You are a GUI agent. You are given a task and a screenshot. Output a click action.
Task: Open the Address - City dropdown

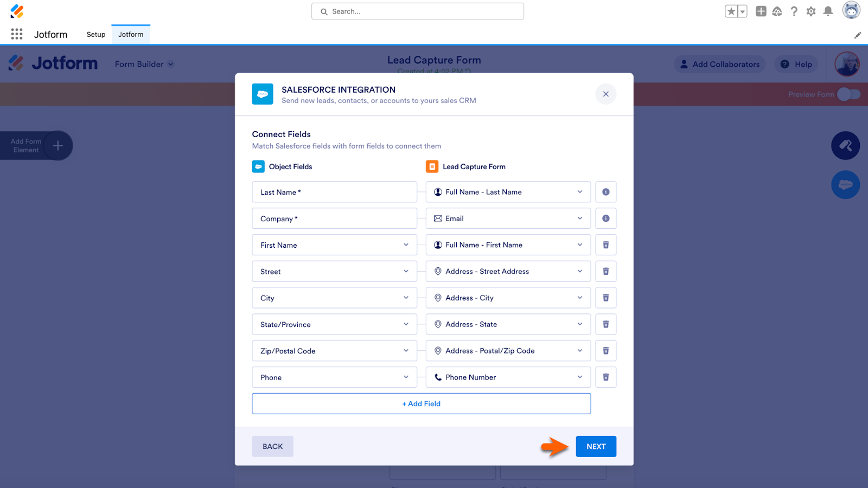click(508, 298)
